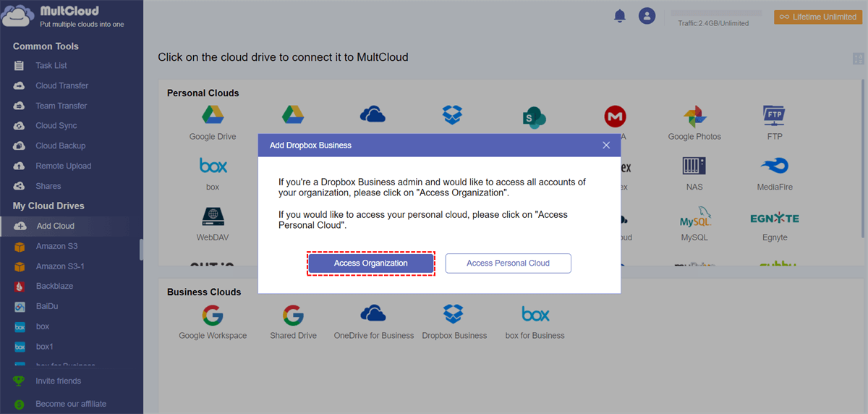Click the Lifetime Unlimited badge
Screen dimensions: 868x414
point(817,17)
